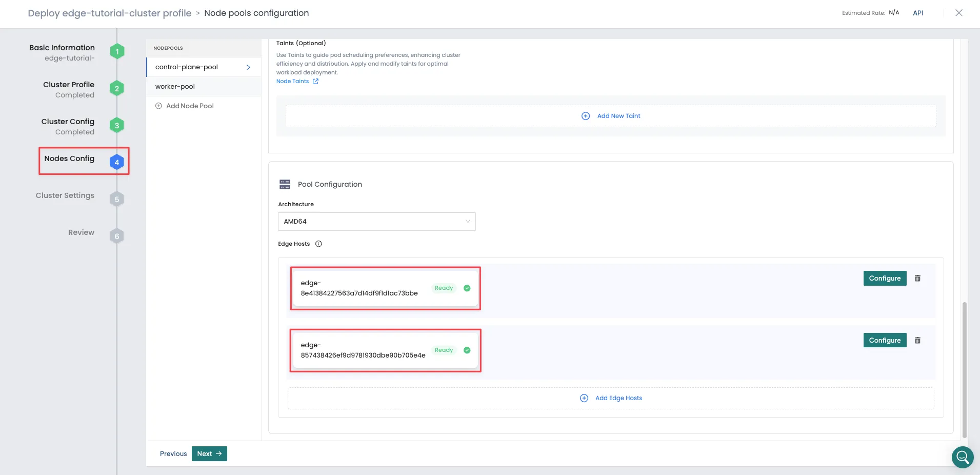Click the Ready status check on first edge host
The image size is (980, 475).
[467, 288]
